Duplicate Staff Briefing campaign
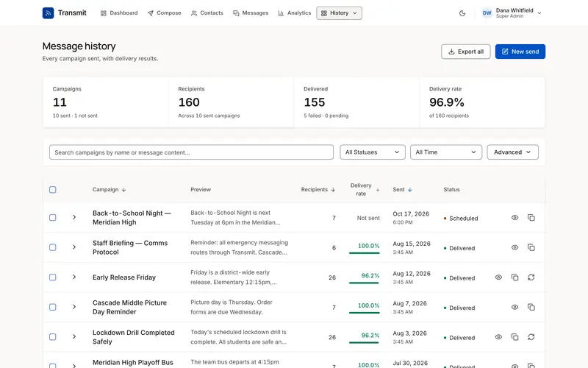 point(531,247)
